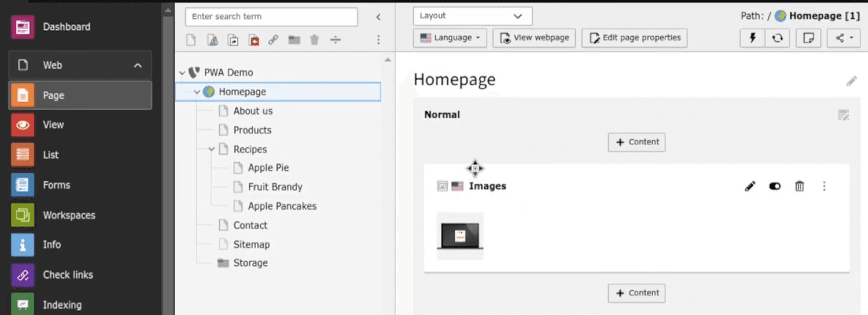Select the About us page
868x315 pixels.
253,111
